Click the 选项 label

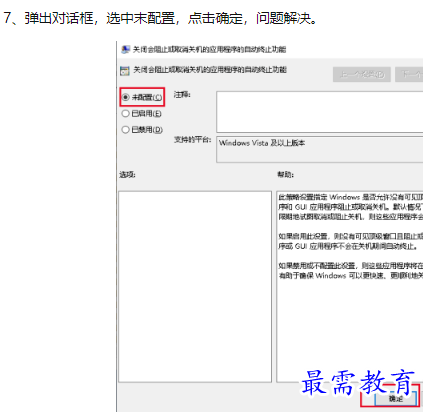[x=127, y=175]
